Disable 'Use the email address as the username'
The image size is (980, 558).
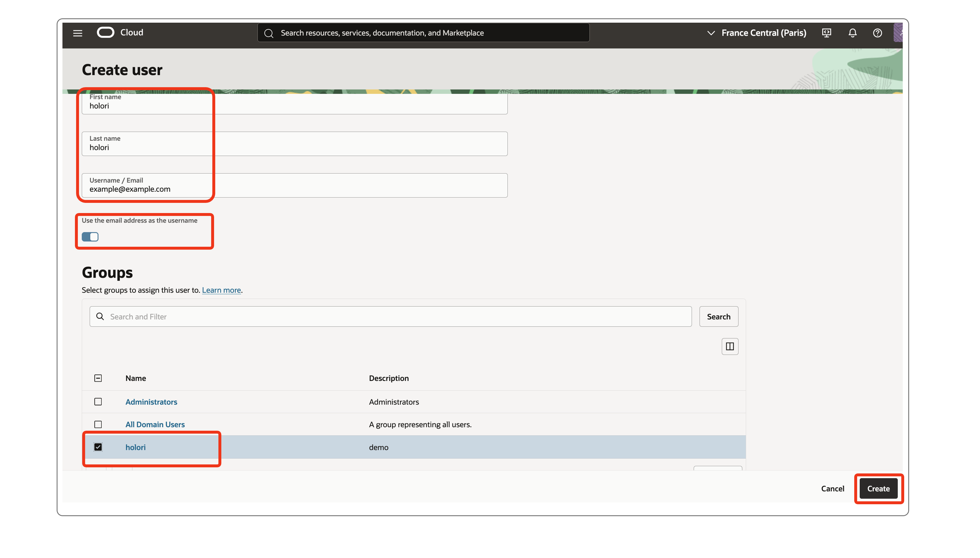click(x=90, y=237)
